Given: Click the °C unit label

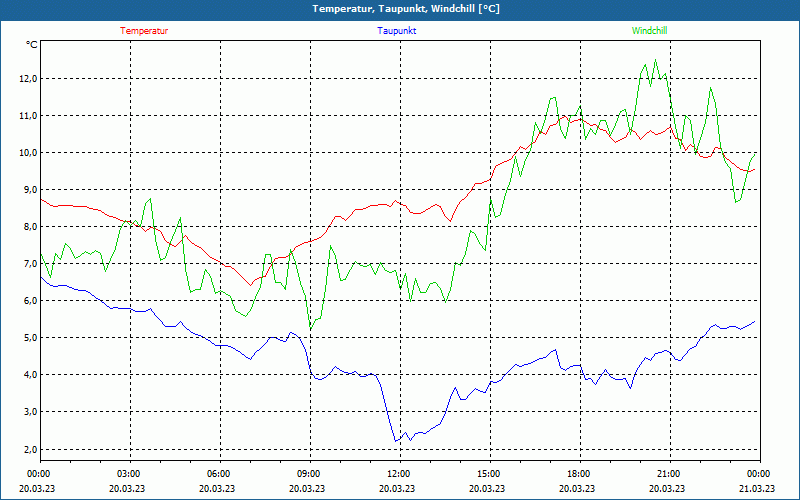Looking at the screenshot, I should click(31, 45).
